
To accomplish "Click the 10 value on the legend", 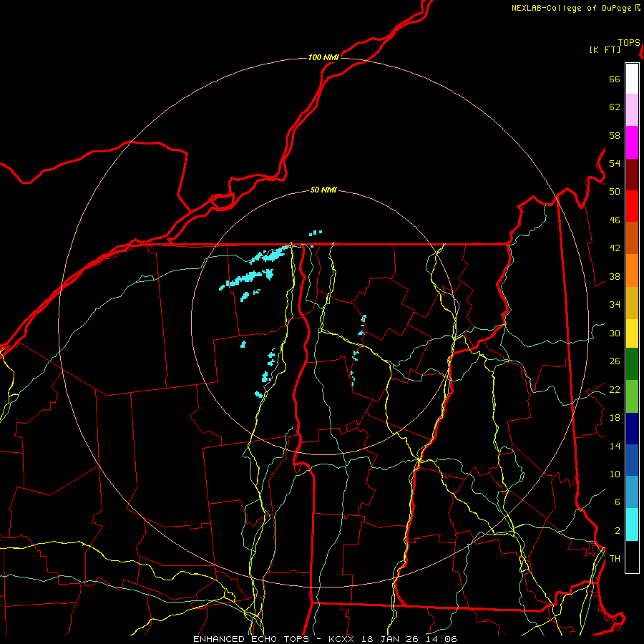I will pos(615,474).
